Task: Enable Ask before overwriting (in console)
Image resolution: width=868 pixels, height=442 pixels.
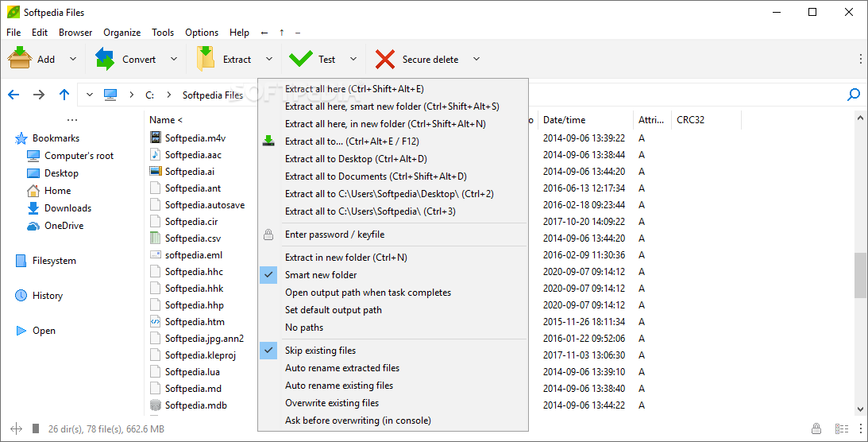Action: (393, 421)
